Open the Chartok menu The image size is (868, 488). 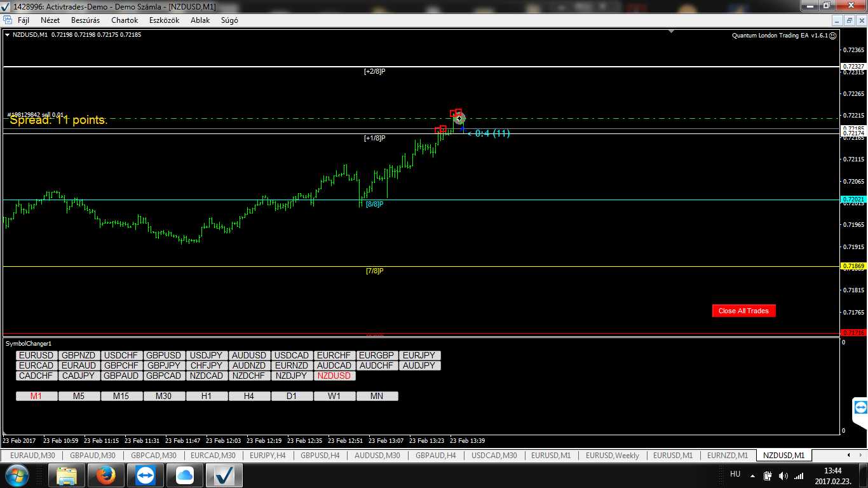pyautogui.click(x=125, y=20)
